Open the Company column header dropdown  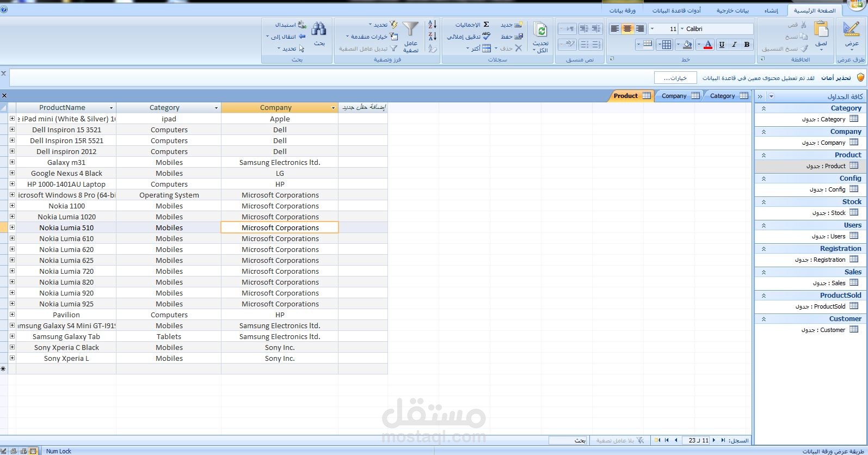pos(333,108)
